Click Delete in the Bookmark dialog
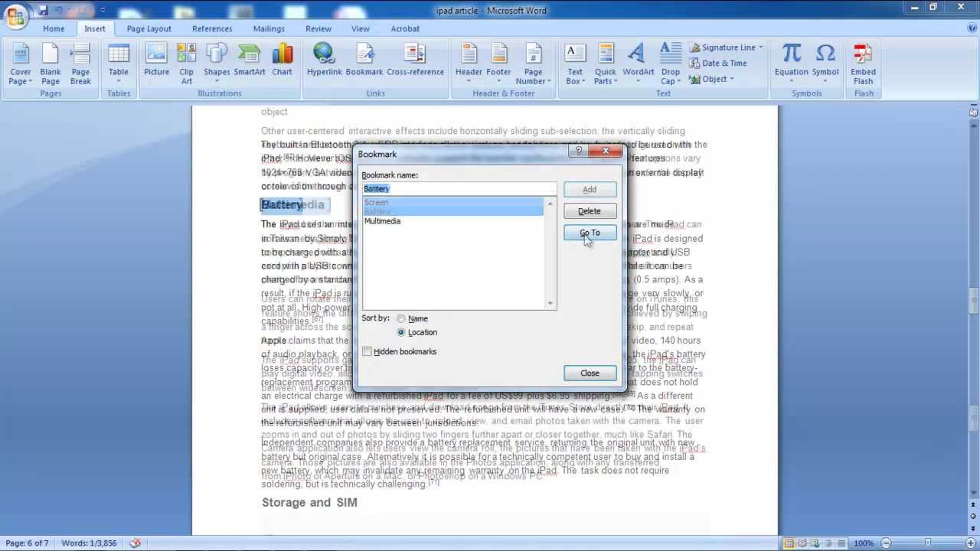This screenshot has width=980, height=551. tap(589, 211)
